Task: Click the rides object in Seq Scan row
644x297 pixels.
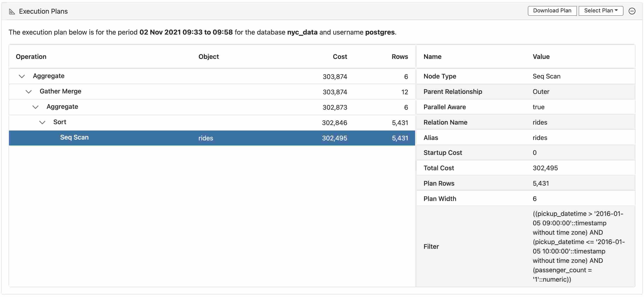Action: tap(205, 138)
